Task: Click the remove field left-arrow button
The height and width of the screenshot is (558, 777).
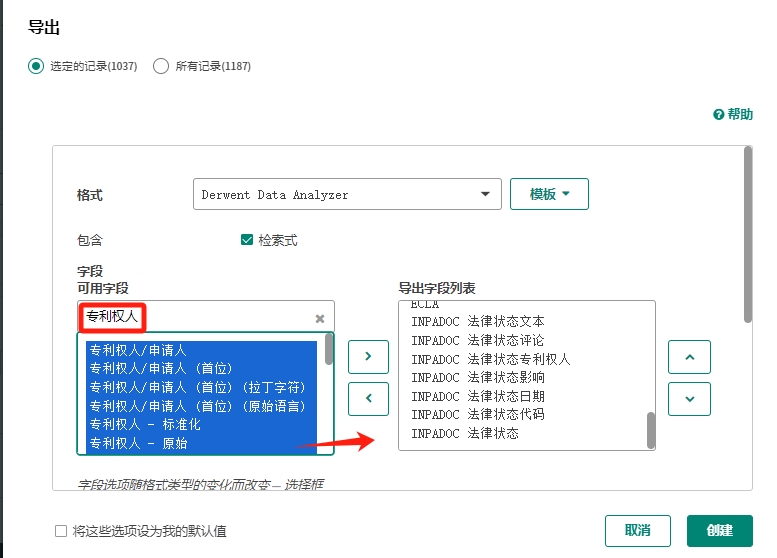Action: pos(368,398)
